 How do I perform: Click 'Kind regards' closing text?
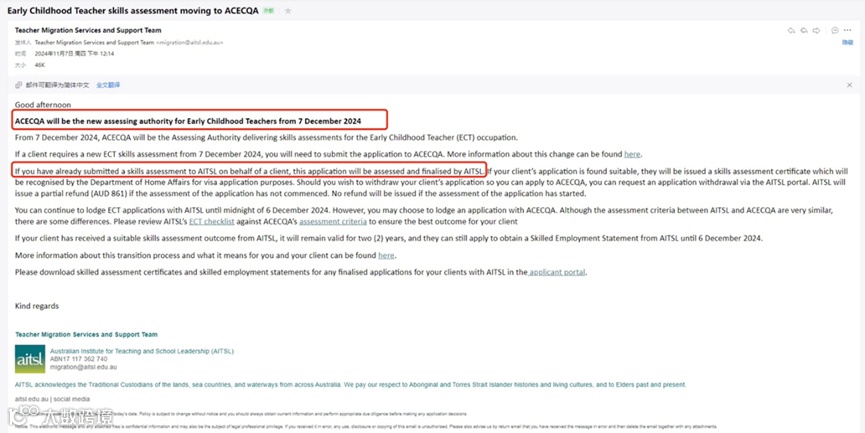coord(37,306)
